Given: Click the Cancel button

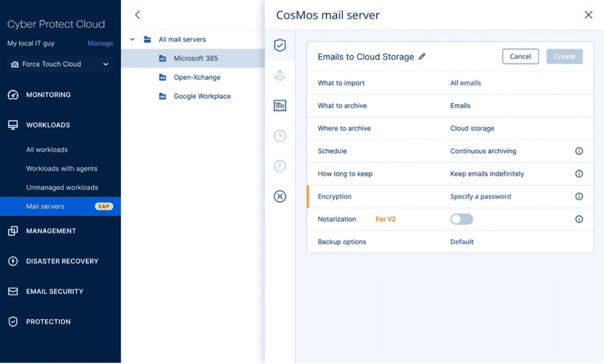Looking at the screenshot, I should tap(520, 57).
